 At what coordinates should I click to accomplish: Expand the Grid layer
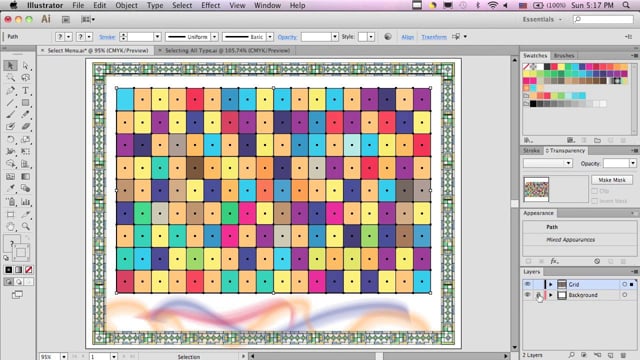pos(551,284)
